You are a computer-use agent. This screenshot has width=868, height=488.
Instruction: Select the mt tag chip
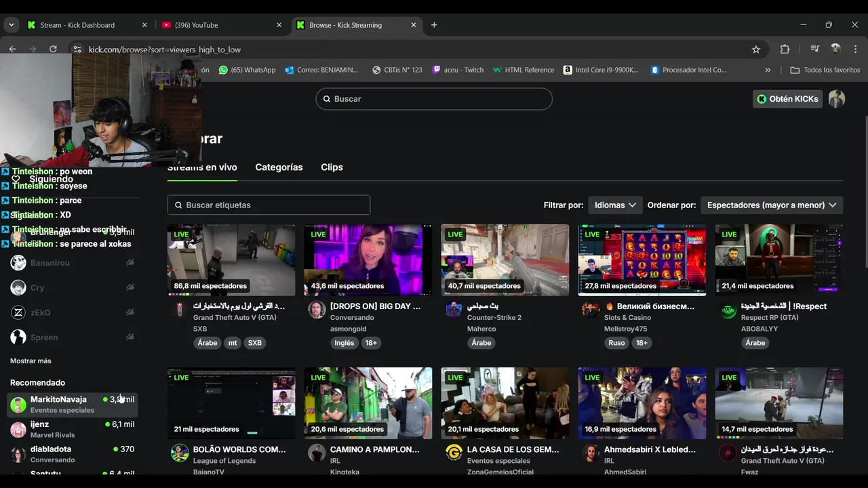tap(233, 343)
